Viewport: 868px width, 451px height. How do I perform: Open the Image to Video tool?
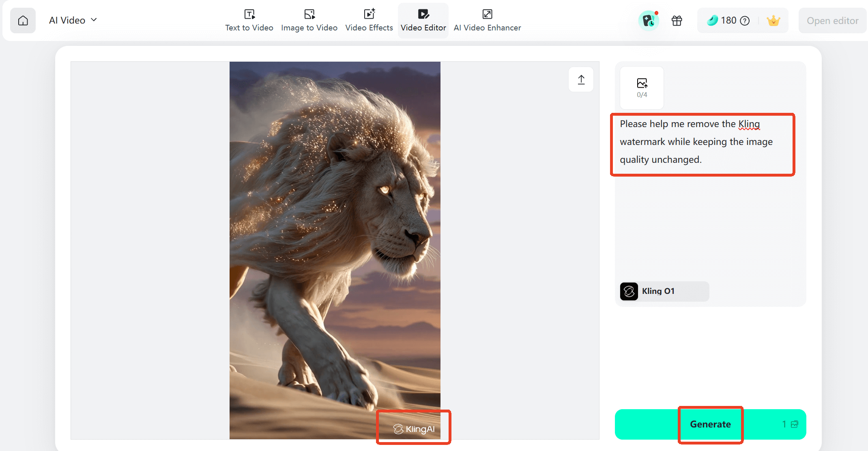[x=309, y=20]
